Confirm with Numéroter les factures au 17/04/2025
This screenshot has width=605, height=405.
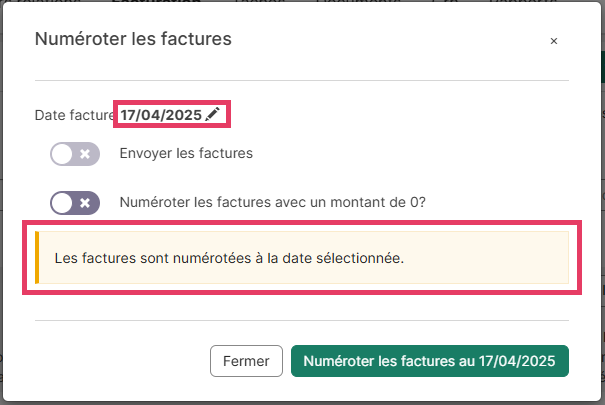coord(429,361)
